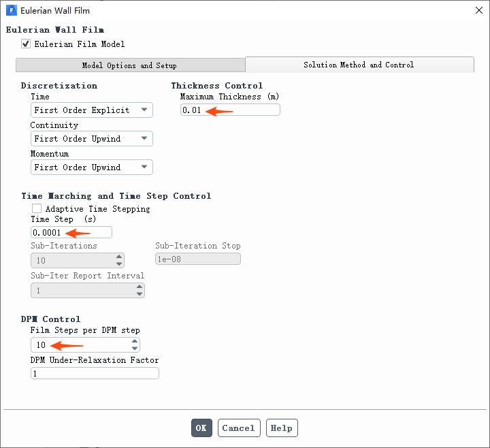Open the Momentum scheme dropdown

pos(91,167)
